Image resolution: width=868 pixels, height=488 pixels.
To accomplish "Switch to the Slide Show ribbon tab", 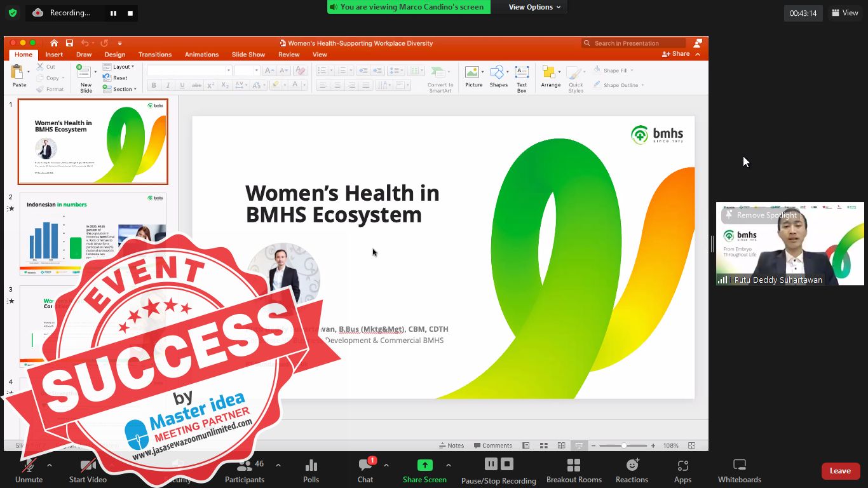I will tap(248, 55).
